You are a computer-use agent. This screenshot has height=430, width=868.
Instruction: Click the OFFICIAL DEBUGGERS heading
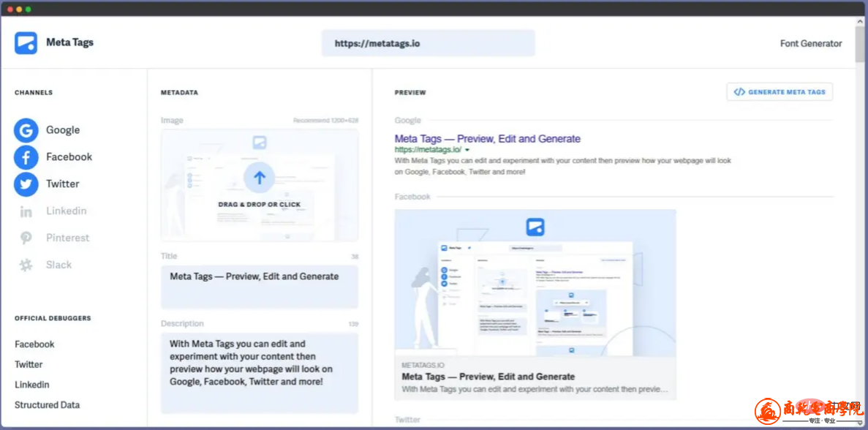[53, 318]
